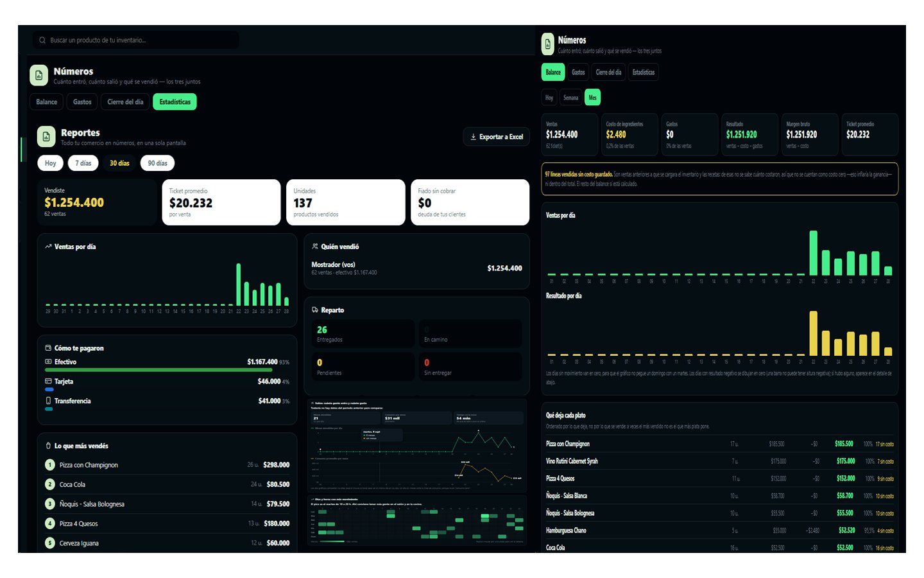Click the Reportes document icon
The width and height of the screenshot is (924, 578).
point(46,137)
